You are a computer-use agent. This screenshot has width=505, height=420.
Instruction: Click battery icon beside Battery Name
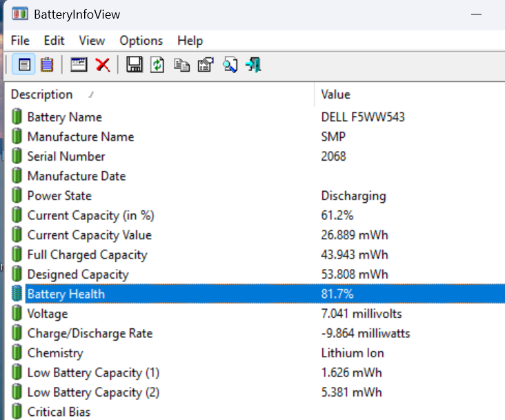pos(17,117)
